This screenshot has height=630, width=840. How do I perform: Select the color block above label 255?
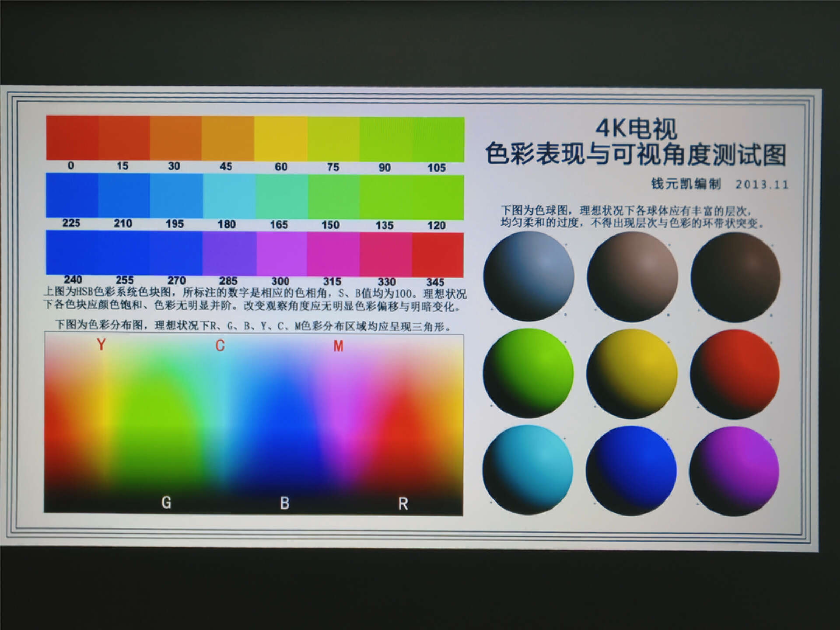click(x=124, y=253)
